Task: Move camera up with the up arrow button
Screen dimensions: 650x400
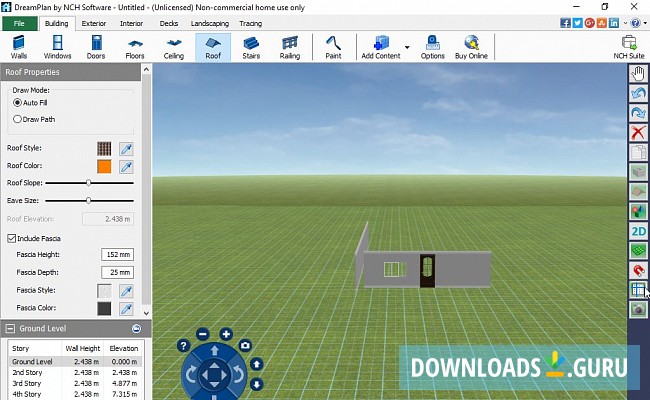Action: [x=257, y=364]
